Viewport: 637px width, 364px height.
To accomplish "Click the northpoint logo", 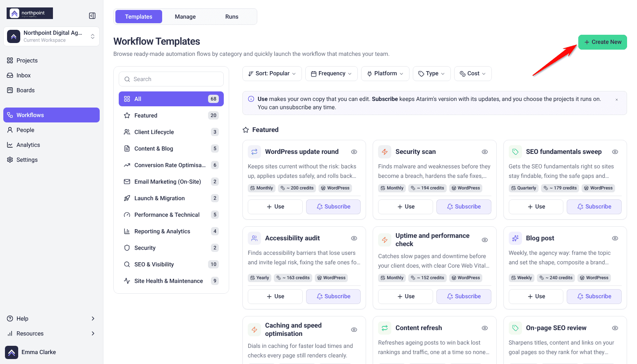I will coord(30,13).
